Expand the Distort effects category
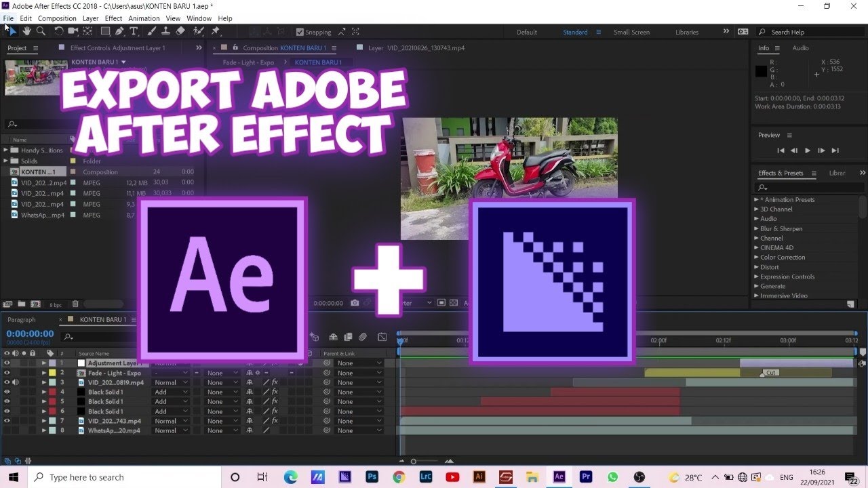Screen dimensions: 868x488 pyautogui.click(x=757, y=267)
